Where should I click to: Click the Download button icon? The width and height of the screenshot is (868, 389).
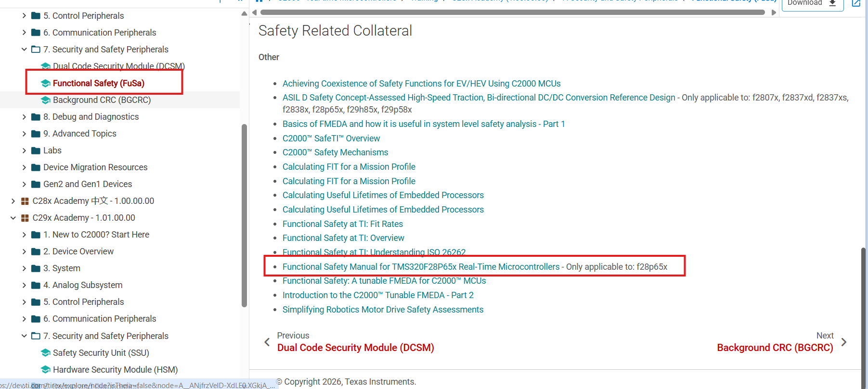point(832,3)
